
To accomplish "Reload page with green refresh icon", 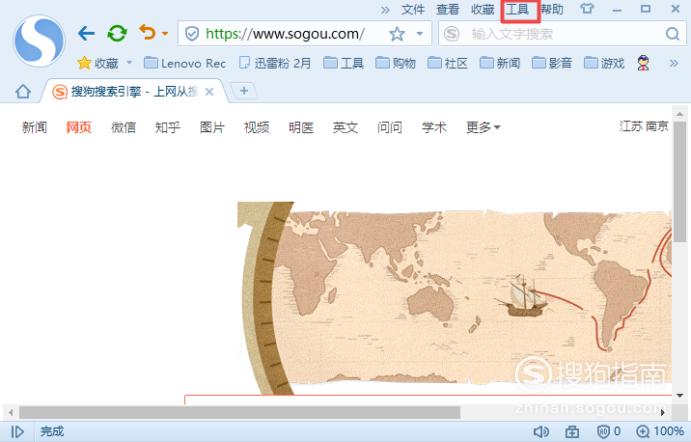I will tap(117, 33).
